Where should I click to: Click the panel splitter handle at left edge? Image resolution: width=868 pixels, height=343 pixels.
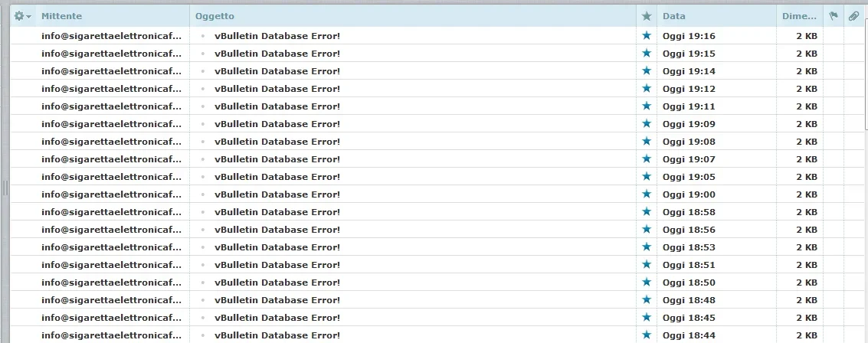click(x=5, y=188)
